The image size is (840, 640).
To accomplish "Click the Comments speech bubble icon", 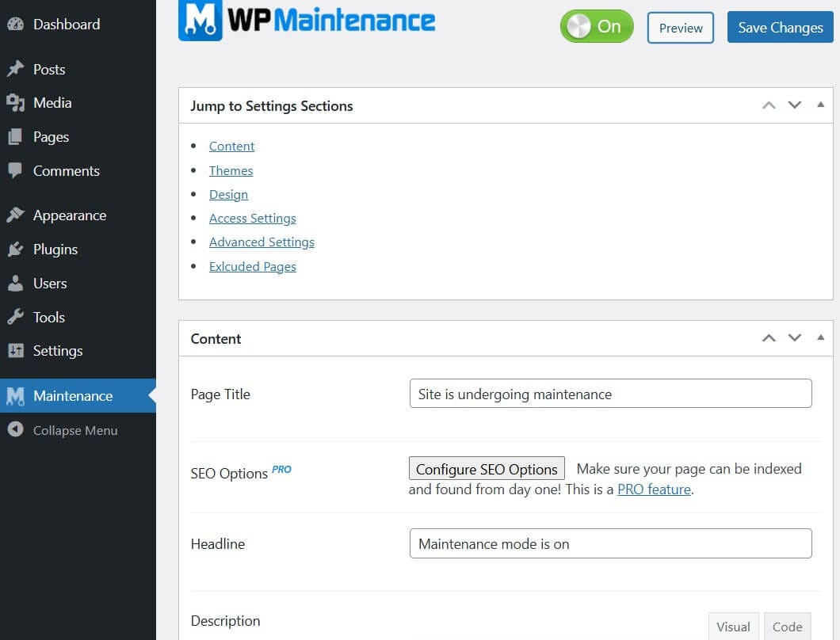I will tap(15, 170).
